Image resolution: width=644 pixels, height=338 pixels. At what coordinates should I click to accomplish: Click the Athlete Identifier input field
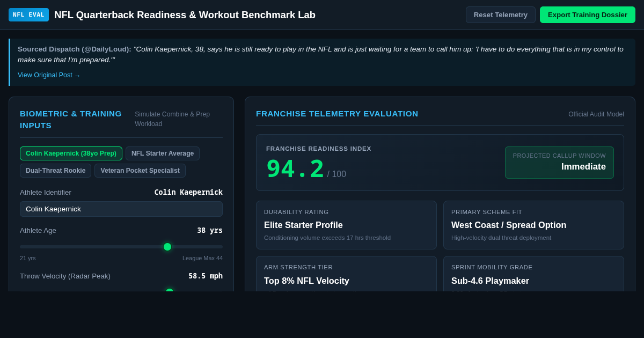[x=121, y=209]
